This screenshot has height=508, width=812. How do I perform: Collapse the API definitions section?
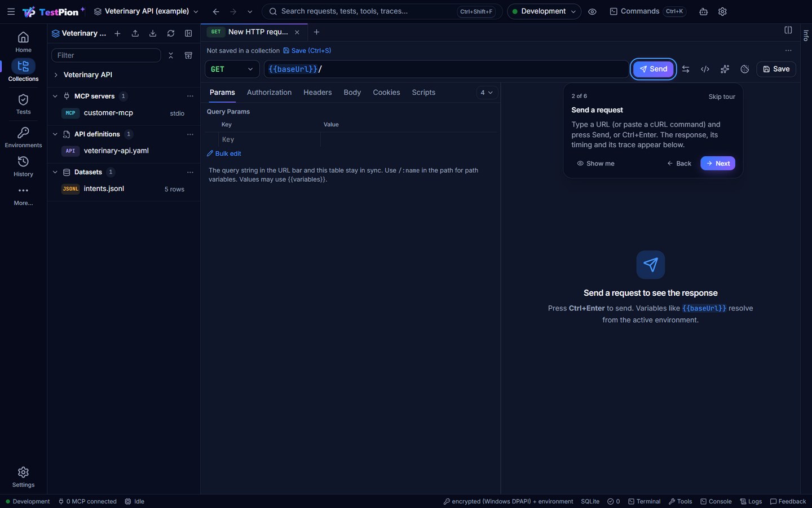[55, 134]
